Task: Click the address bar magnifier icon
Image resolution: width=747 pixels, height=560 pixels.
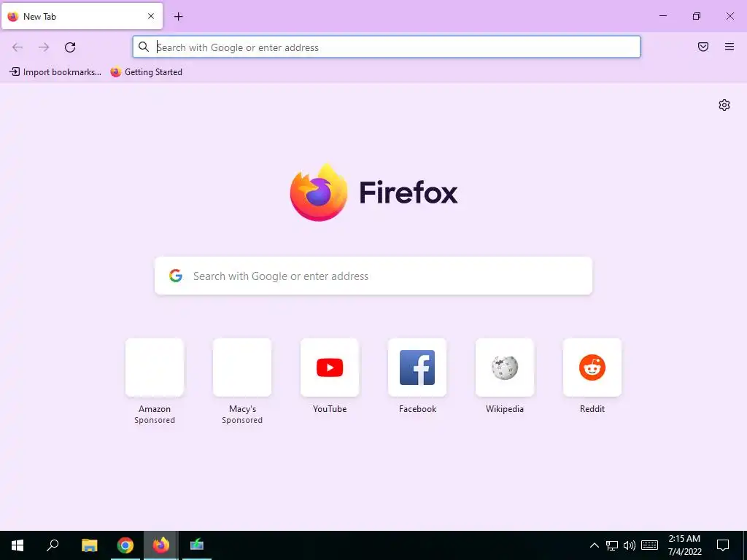Action: pos(144,47)
